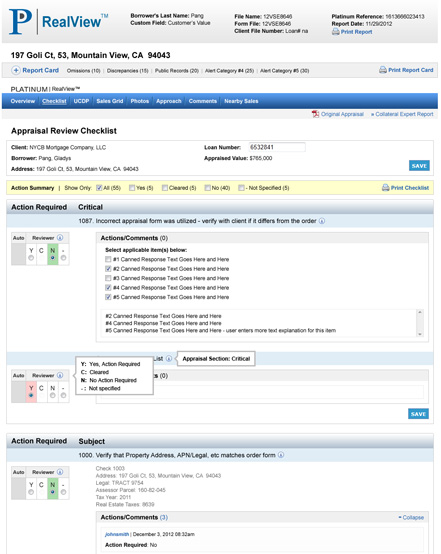The height and width of the screenshot is (554, 441).
Task: Click the PDF icon for Original Appraisal
Action: click(315, 114)
